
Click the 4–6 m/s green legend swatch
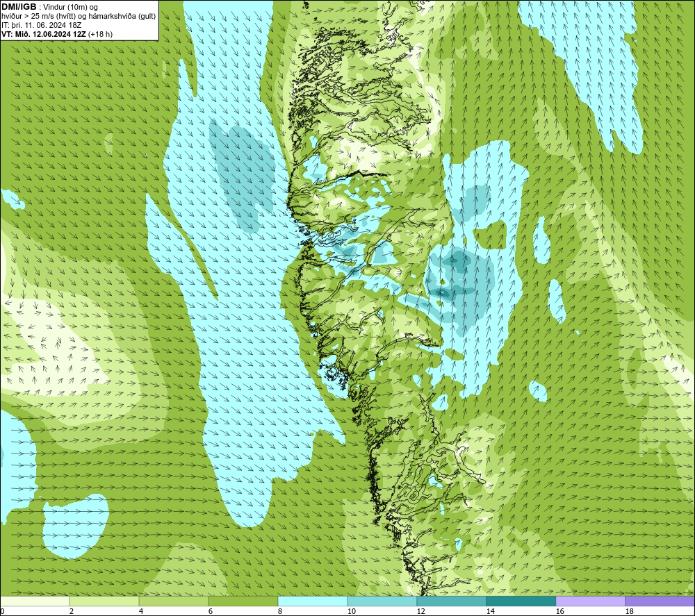click(174, 601)
